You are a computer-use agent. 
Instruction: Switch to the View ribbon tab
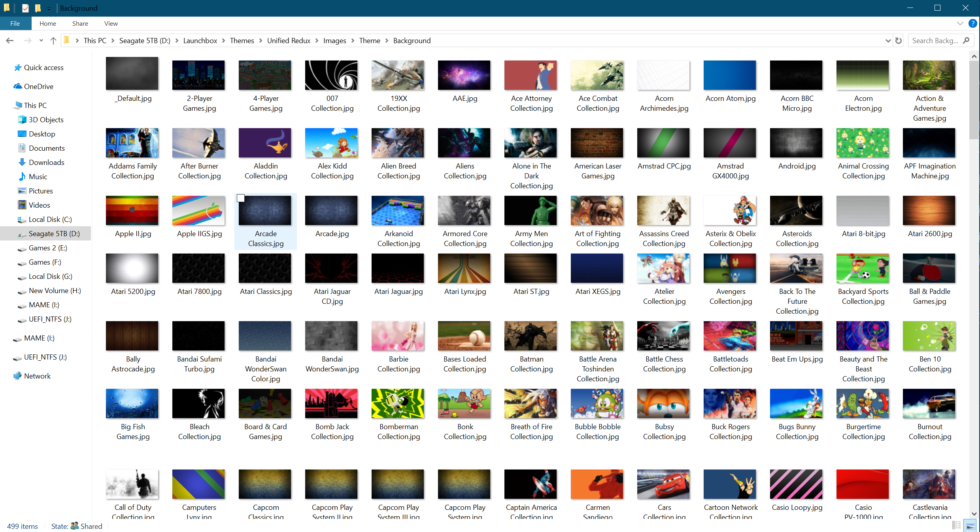(111, 23)
